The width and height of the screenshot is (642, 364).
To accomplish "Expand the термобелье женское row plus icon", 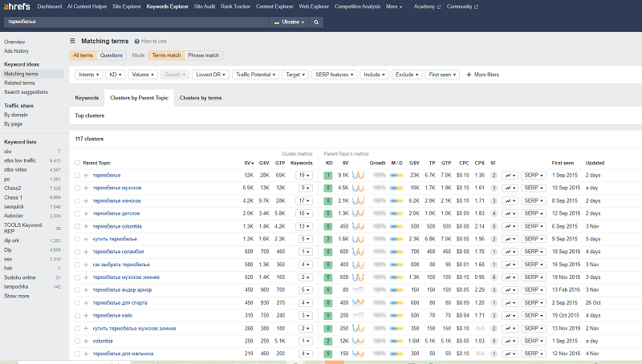I will pos(86,200).
